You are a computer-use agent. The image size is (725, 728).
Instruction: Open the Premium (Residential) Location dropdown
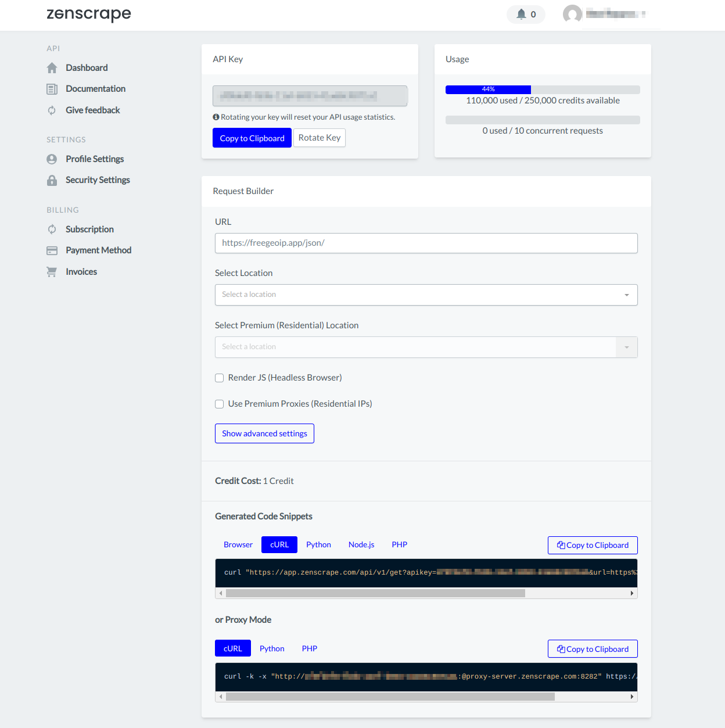point(426,347)
